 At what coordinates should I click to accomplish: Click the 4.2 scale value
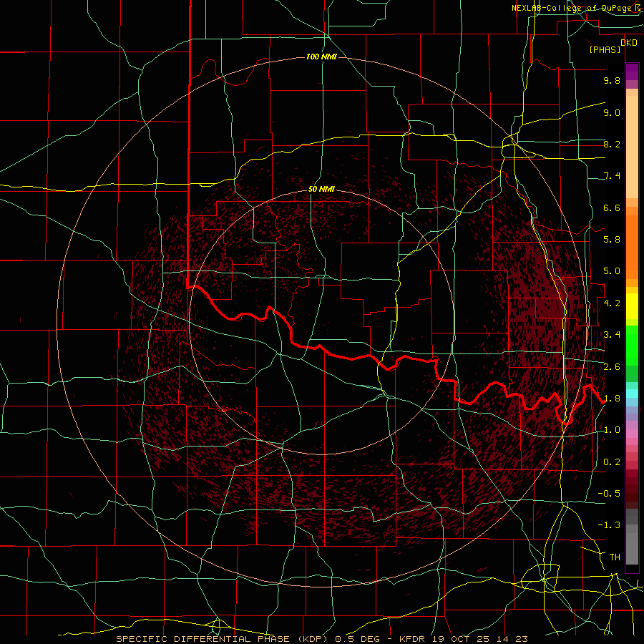tap(612, 303)
